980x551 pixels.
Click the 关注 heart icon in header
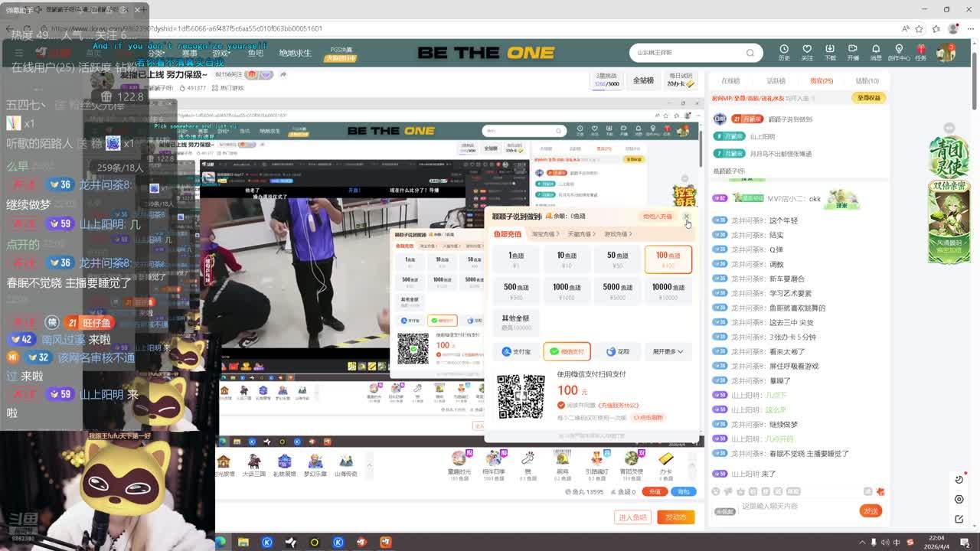(x=807, y=50)
